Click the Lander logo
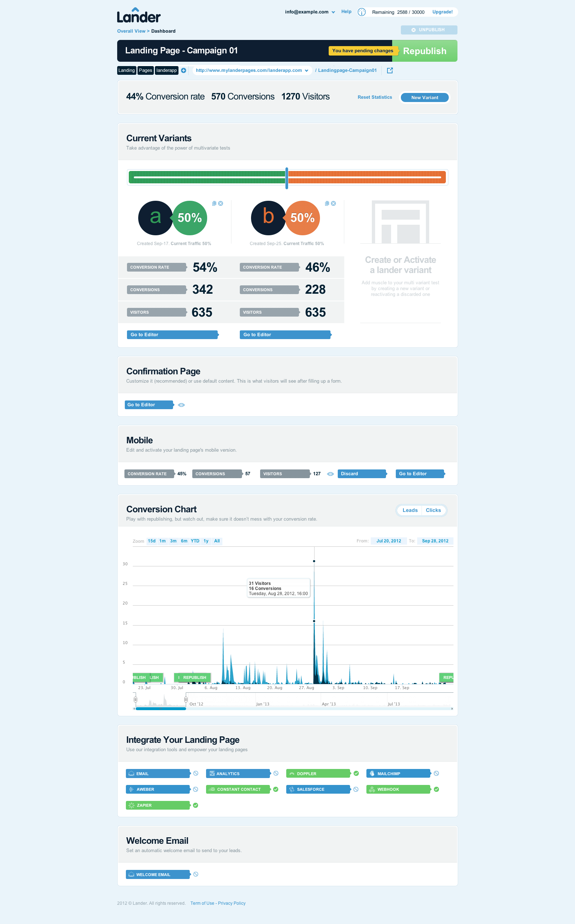This screenshot has width=575, height=924. (139, 15)
